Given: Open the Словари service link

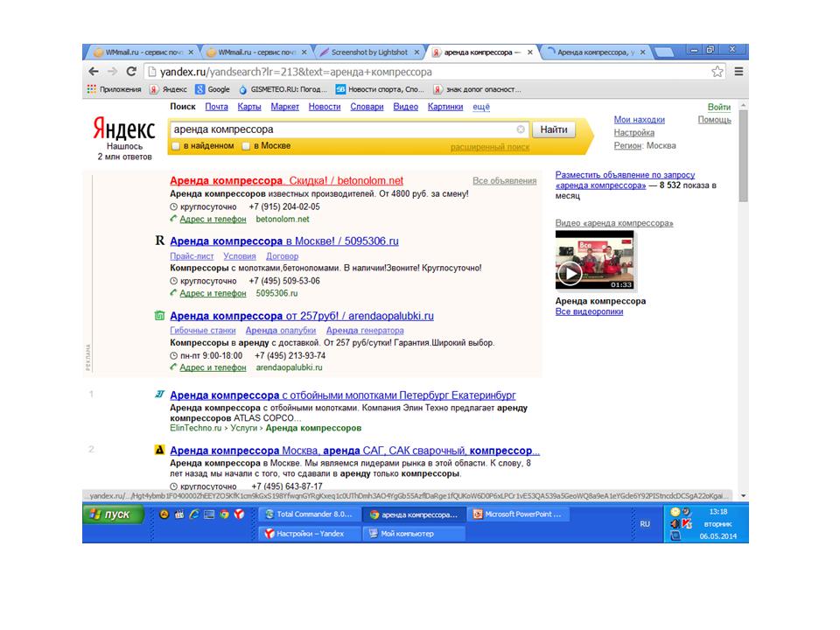Looking at the screenshot, I should pos(367,107).
